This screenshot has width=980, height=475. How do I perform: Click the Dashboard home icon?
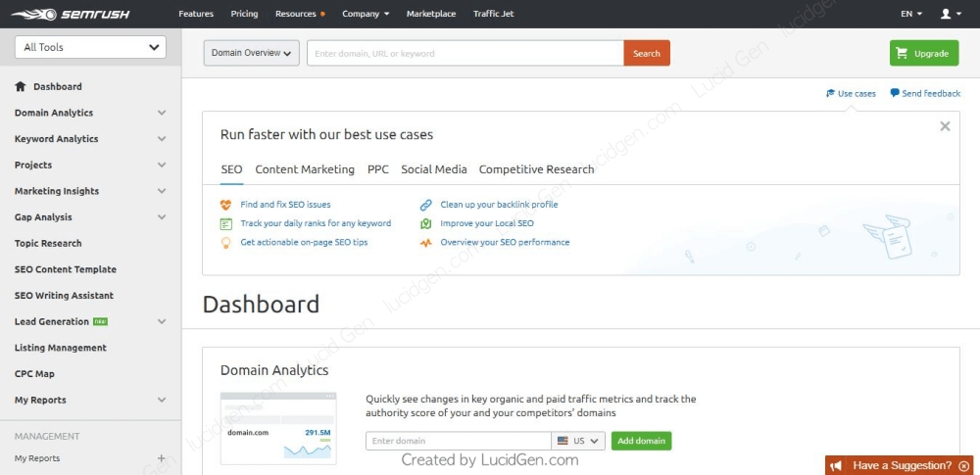tap(21, 86)
